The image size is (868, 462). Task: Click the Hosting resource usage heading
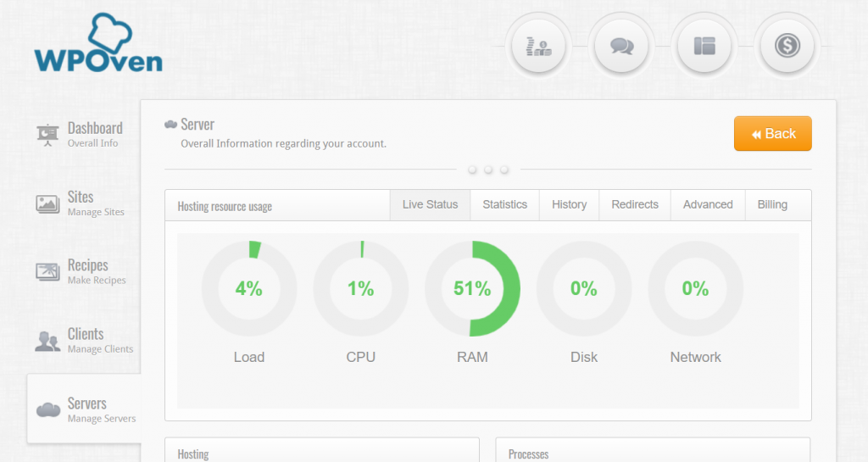pyautogui.click(x=225, y=206)
